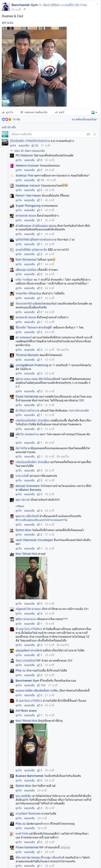Click the Like (ถูกใจ) button under the photo
The width and height of the screenshot is (101, 868).
pyautogui.click(x=7, y=112)
